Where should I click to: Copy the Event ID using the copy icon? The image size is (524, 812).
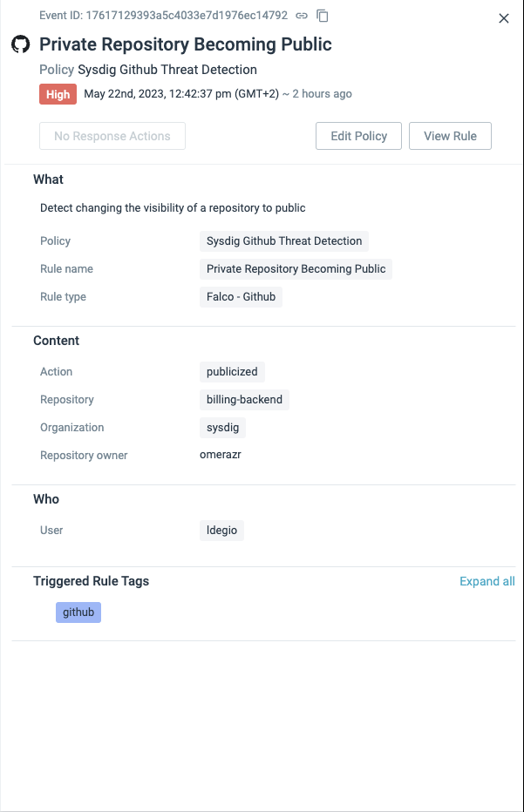pyautogui.click(x=322, y=16)
